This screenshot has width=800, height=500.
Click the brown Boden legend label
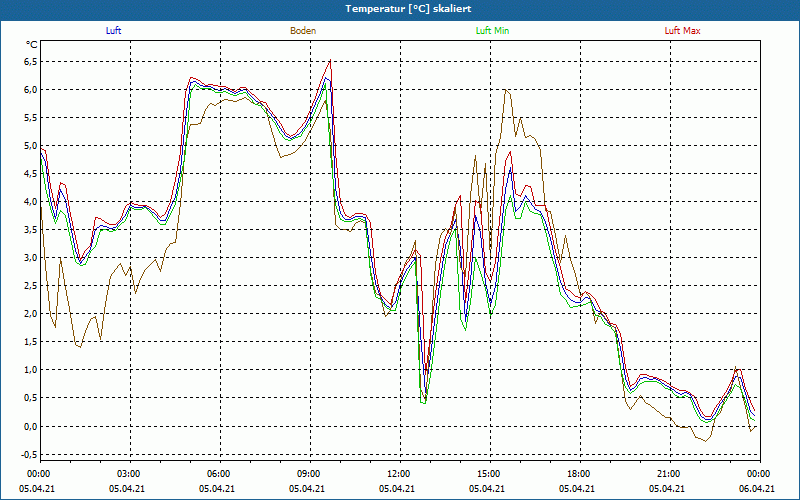pos(303,31)
